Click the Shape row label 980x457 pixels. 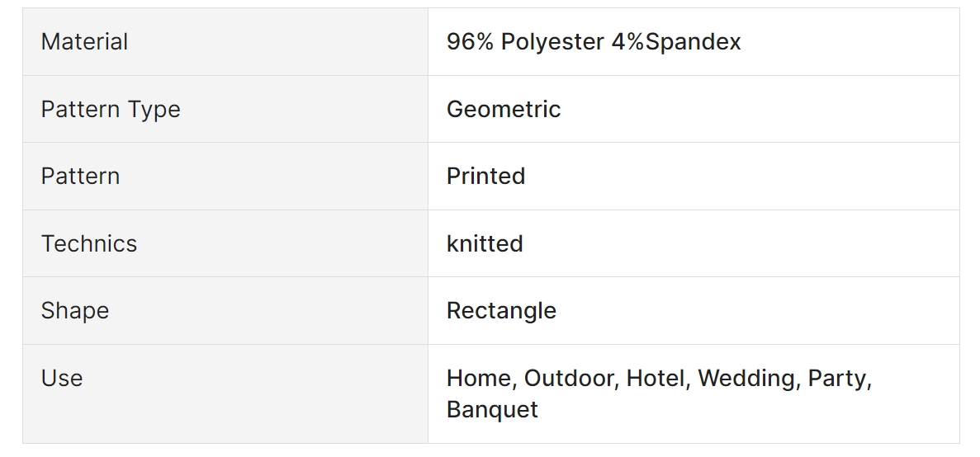click(x=75, y=311)
